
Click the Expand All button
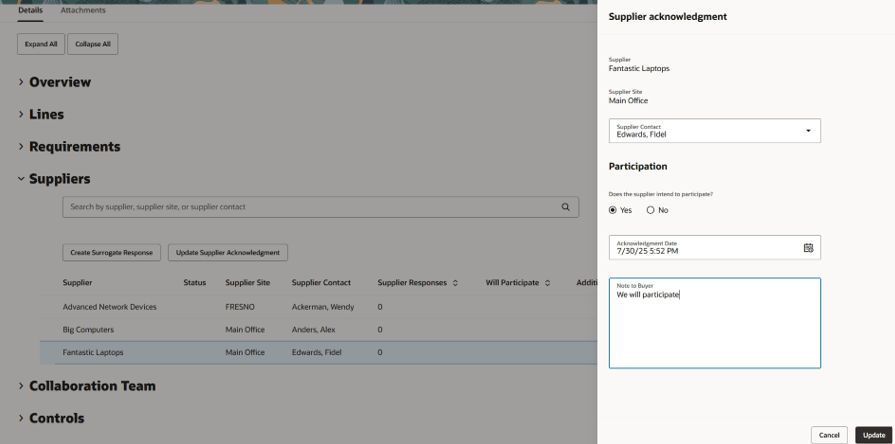tap(41, 44)
